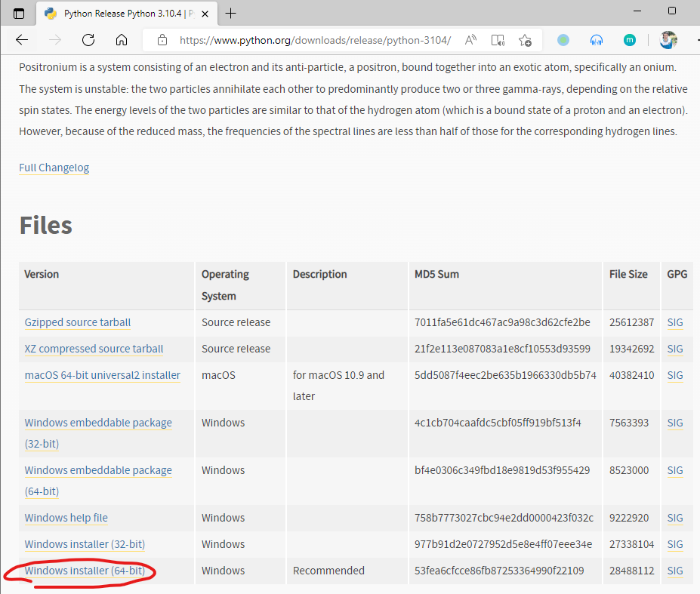This screenshot has width=700, height=594.
Task: Click MD5 sum 758b7773027cbc94e2dd0000423f032c
Action: 504,518
